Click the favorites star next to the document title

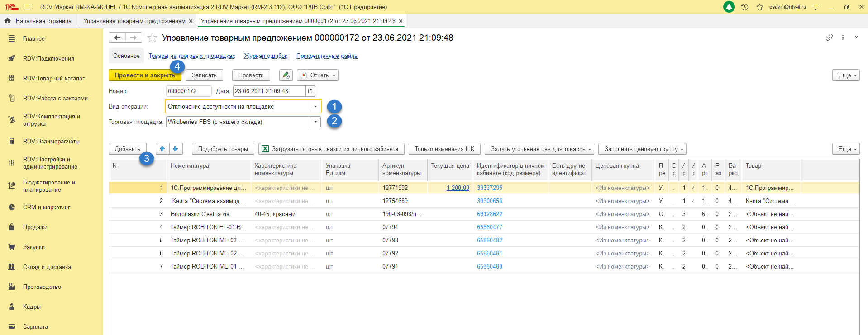pyautogui.click(x=152, y=38)
